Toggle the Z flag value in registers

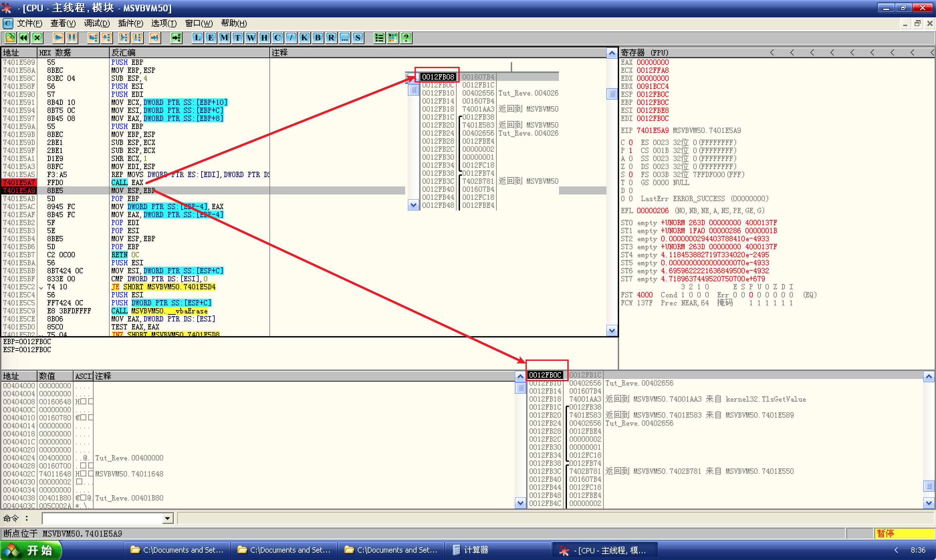(630, 167)
